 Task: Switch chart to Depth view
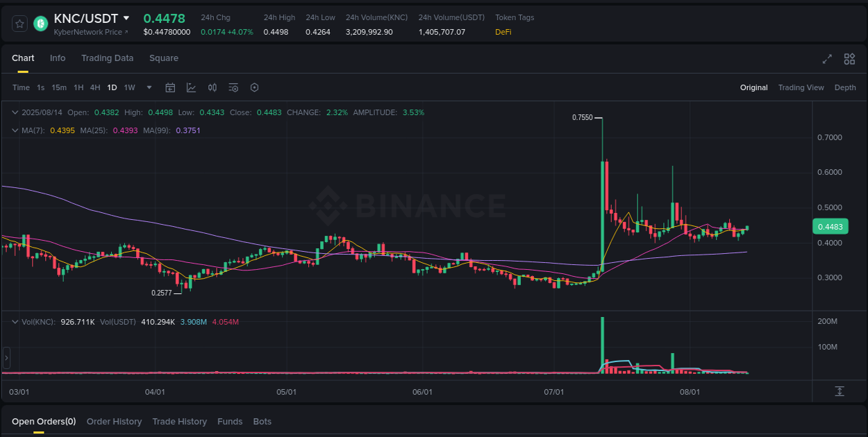pos(845,87)
